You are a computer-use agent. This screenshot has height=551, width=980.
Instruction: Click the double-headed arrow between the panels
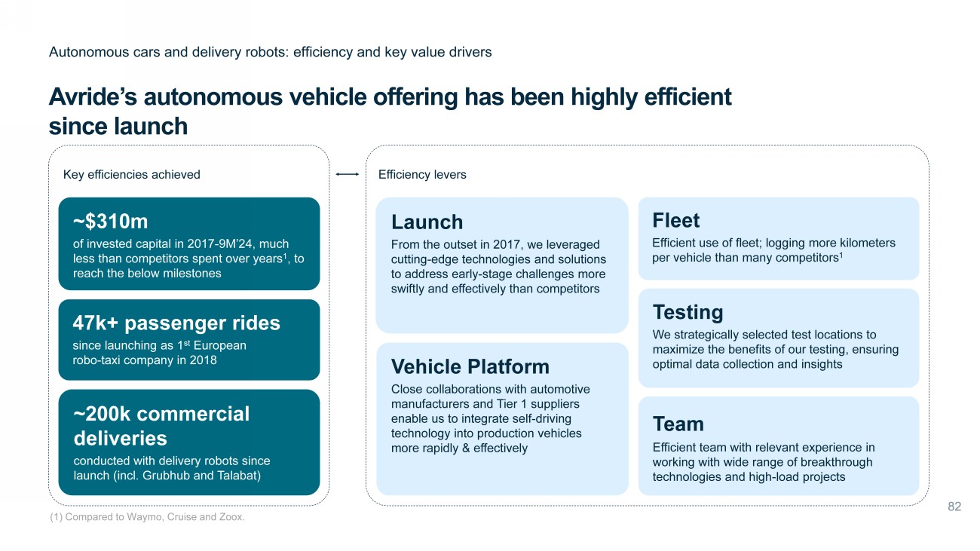(x=347, y=174)
